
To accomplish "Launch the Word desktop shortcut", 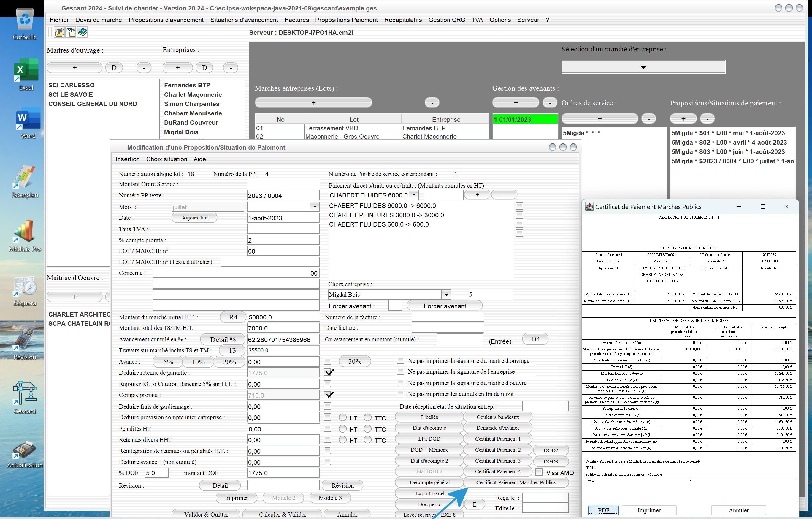I will click(28, 123).
